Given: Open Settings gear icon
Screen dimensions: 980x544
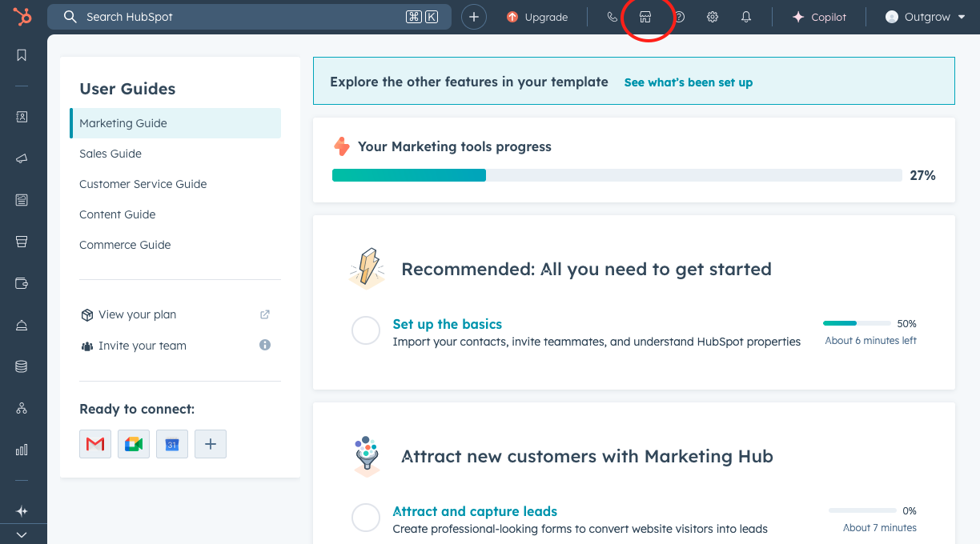Looking at the screenshot, I should click(x=713, y=17).
